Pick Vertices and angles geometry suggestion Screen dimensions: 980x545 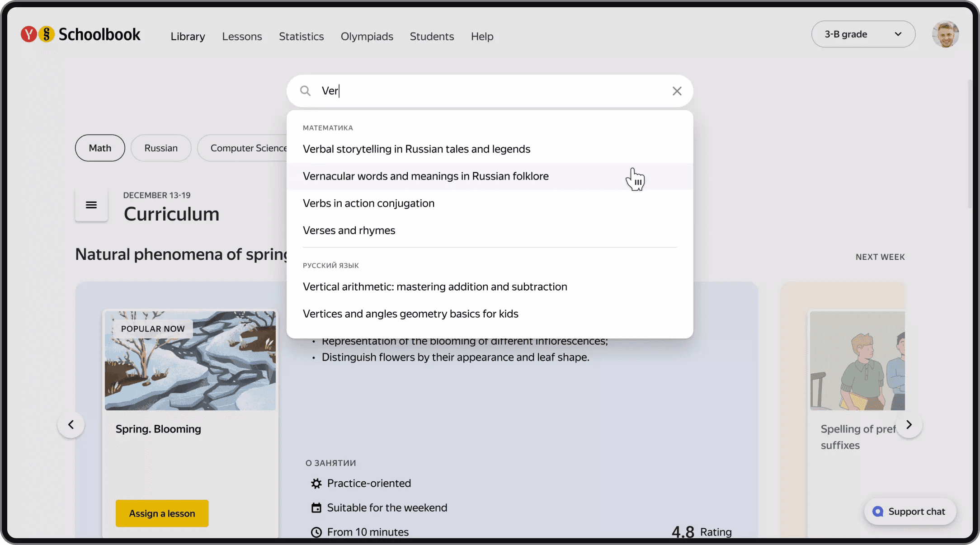click(410, 314)
